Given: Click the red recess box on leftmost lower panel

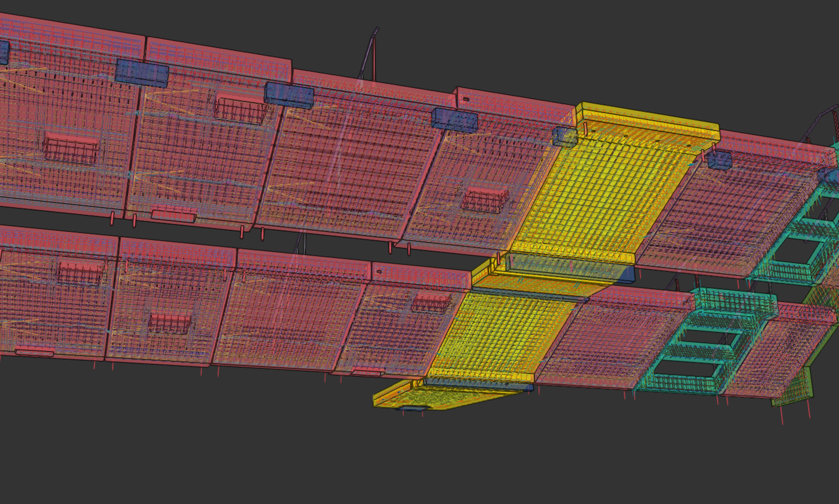Looking at the screenshot, I should [x=80, y=273].
